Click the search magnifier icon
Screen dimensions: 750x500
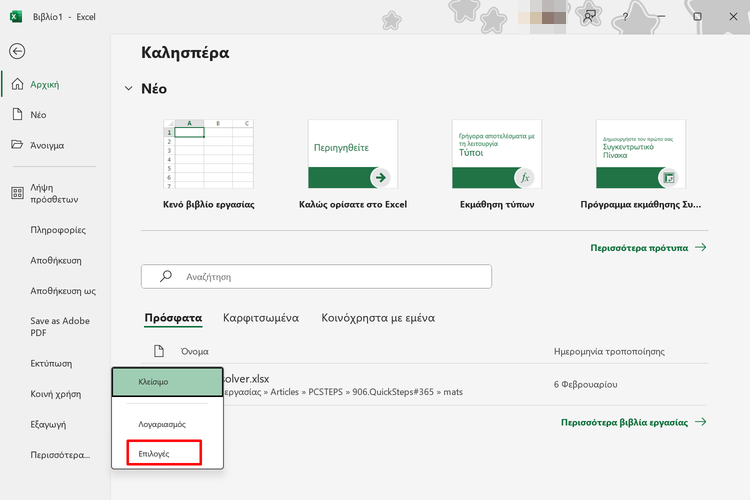(x=165, y=276)
